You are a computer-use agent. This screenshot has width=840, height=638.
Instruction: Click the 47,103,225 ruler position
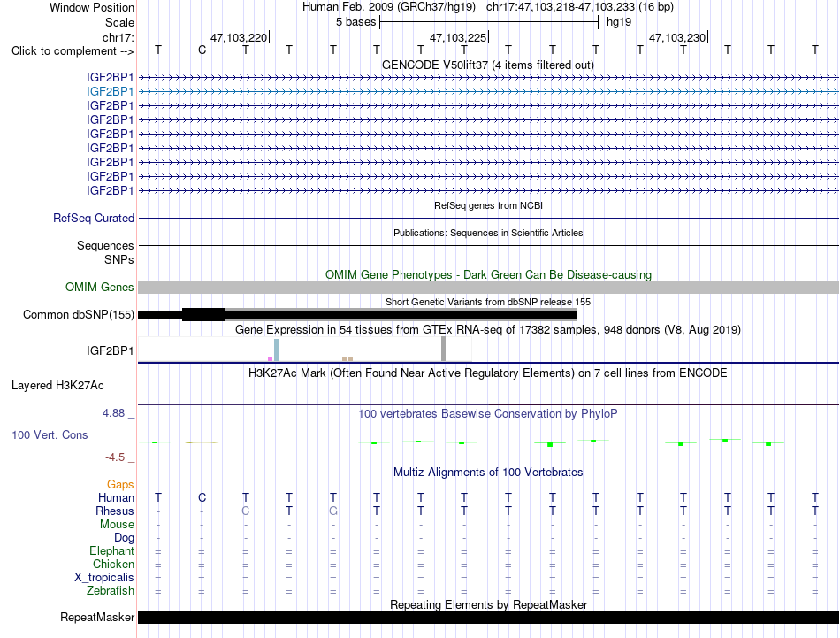coord(458,37)
